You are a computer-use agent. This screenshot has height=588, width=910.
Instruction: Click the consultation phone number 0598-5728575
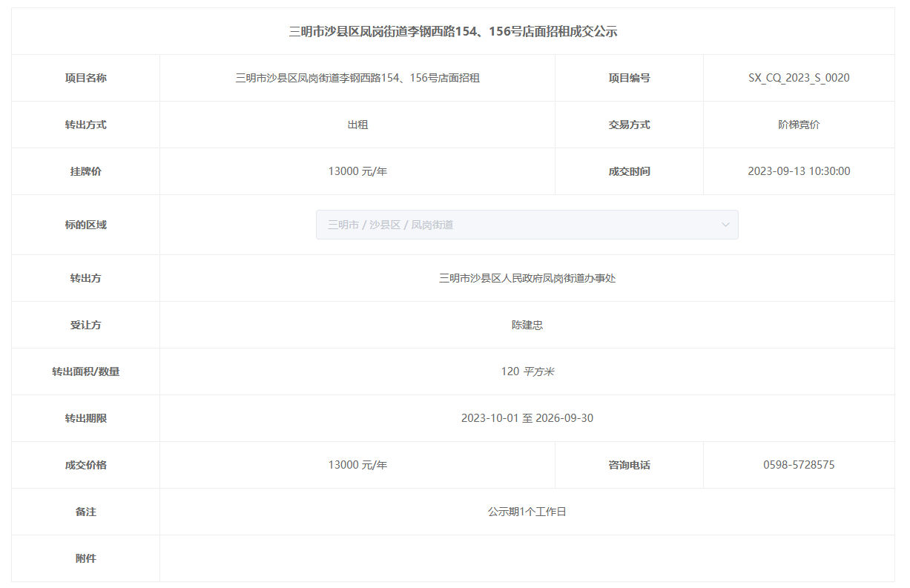(x=799, y=465)
